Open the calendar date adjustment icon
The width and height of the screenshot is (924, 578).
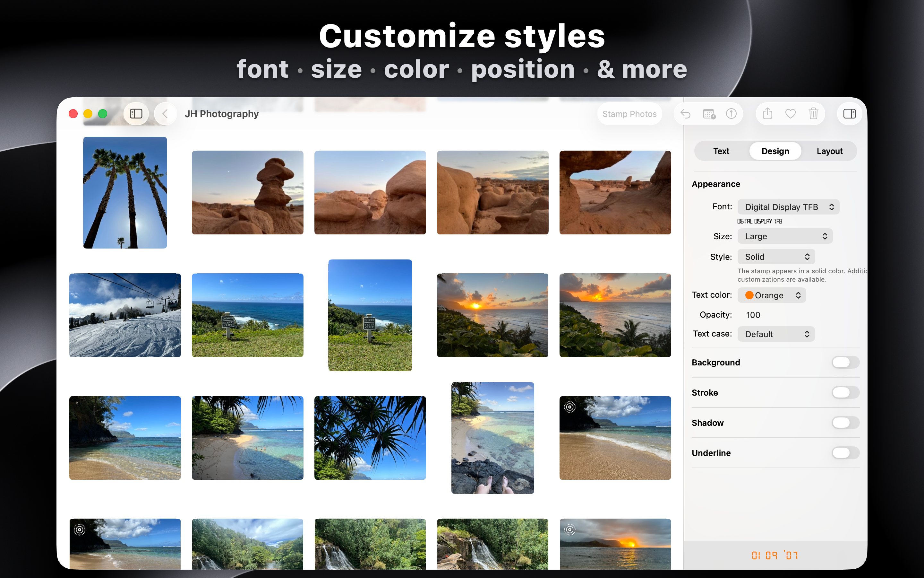pos(709,114)
